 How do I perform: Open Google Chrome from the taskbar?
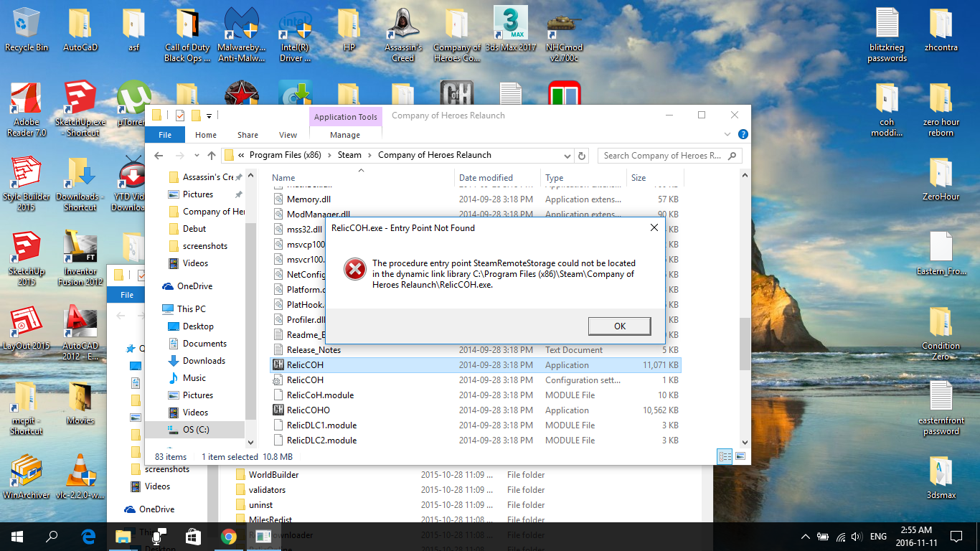coord(229,536)
